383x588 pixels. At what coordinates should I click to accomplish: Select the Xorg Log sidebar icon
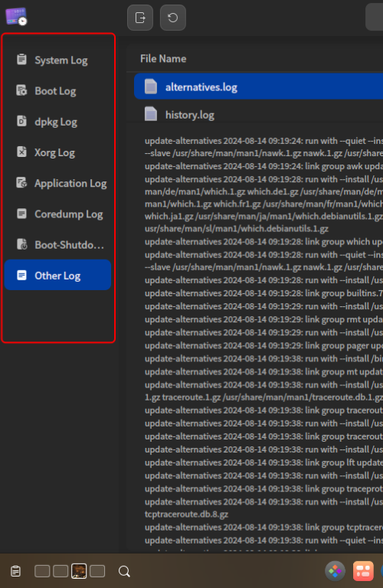(x=21, y=152)
